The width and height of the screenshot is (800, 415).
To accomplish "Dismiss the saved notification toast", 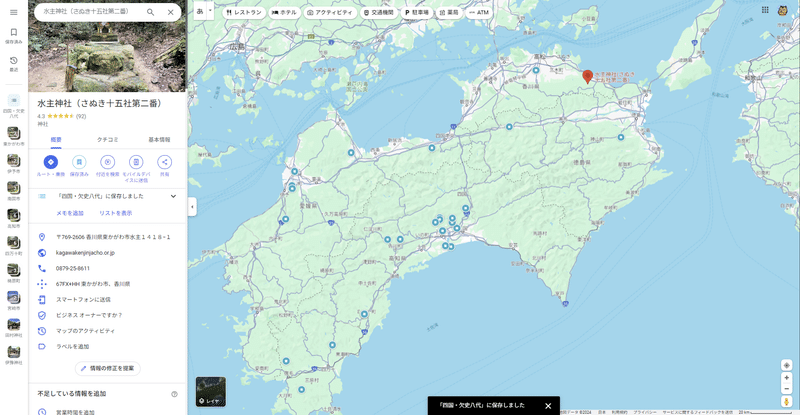I will (548, 406).
